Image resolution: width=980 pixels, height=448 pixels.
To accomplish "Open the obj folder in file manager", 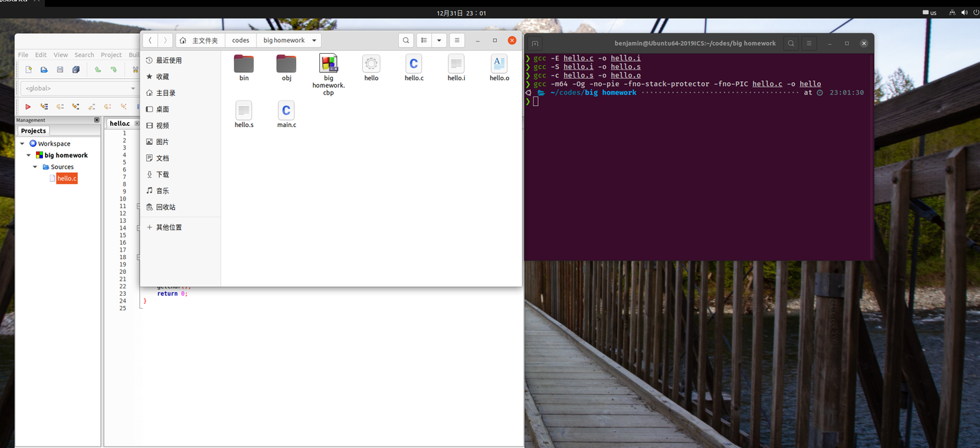I will pos(287,68).
